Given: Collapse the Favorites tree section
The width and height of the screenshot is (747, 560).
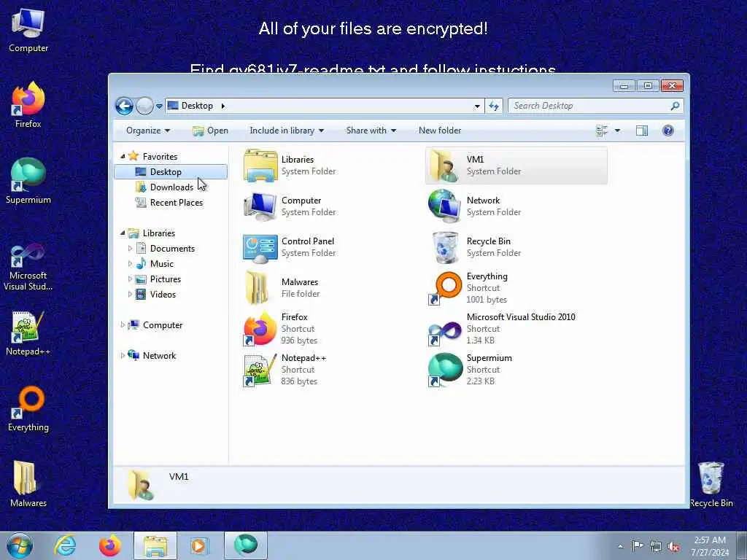Looking at the screenshot, I should pos(123,156).
